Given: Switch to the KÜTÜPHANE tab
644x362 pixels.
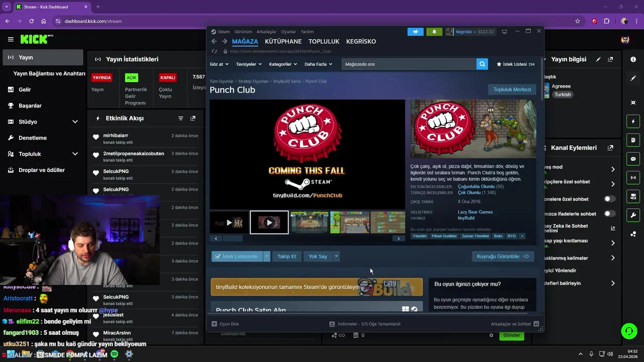Looking at the screenshot, I should click(x=283, y=41).
